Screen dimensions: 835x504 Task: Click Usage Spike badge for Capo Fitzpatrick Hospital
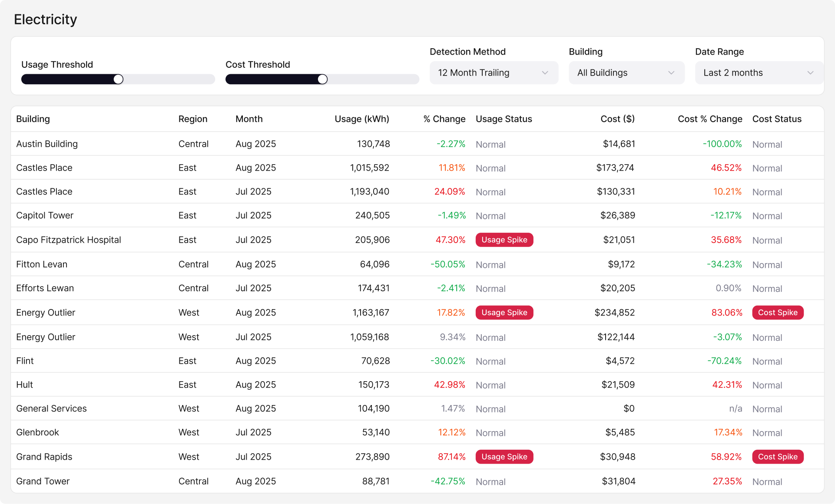tap(504, 240)
